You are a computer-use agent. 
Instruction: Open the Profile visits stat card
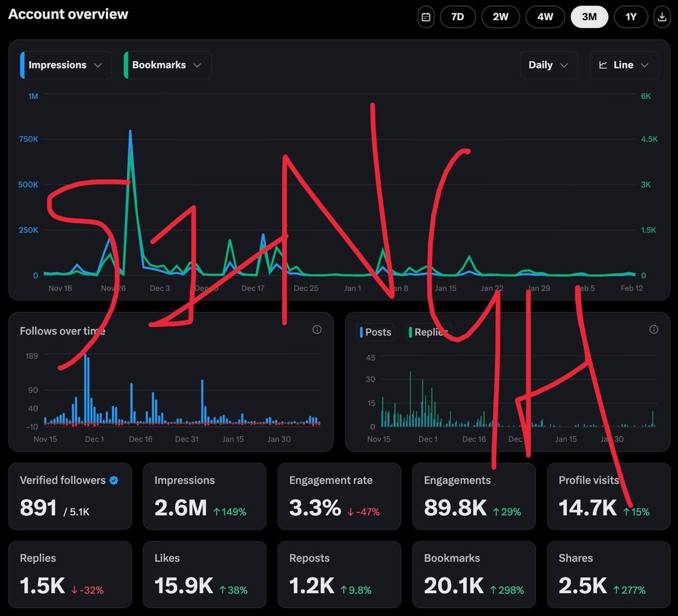[x=609, y=496]
